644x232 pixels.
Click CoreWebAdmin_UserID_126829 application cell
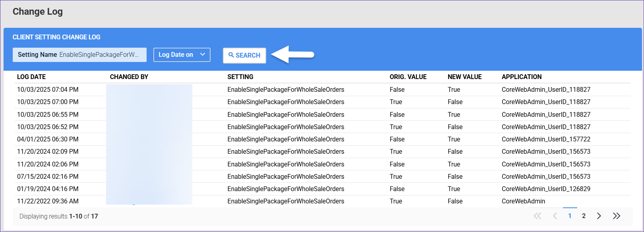coord(546,189)
